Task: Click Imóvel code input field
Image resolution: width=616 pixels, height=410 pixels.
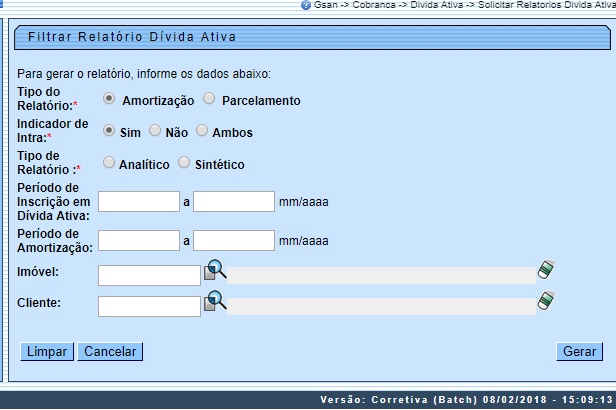Action: click(x=149, y=275)
